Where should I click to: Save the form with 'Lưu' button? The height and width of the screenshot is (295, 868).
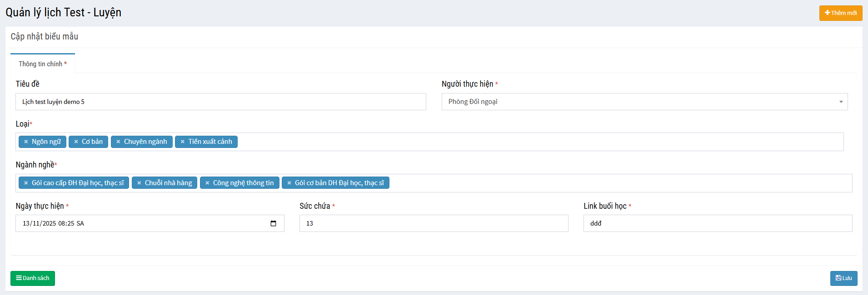[843, 278]
